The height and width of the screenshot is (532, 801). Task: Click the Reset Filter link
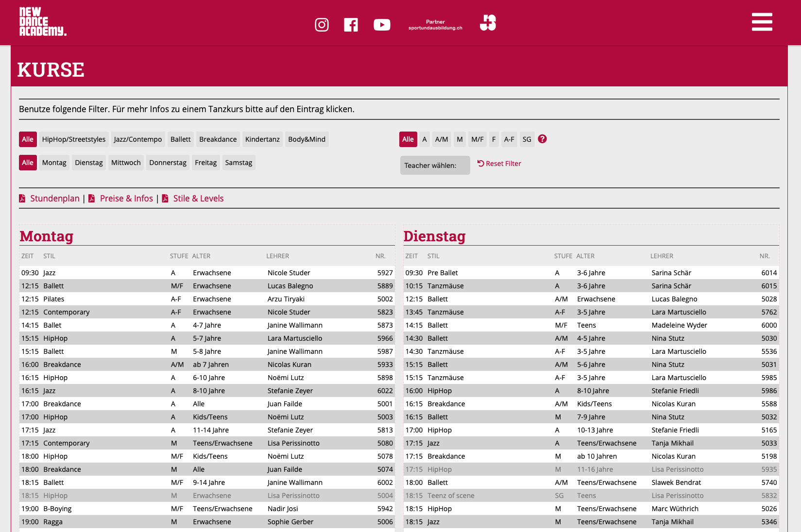(x=499, y=164)
